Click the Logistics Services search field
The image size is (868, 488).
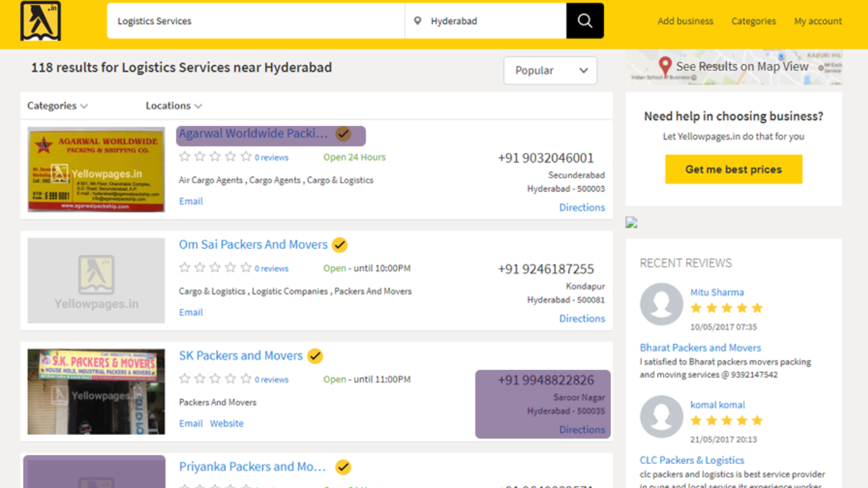click(x=256, y=21)
